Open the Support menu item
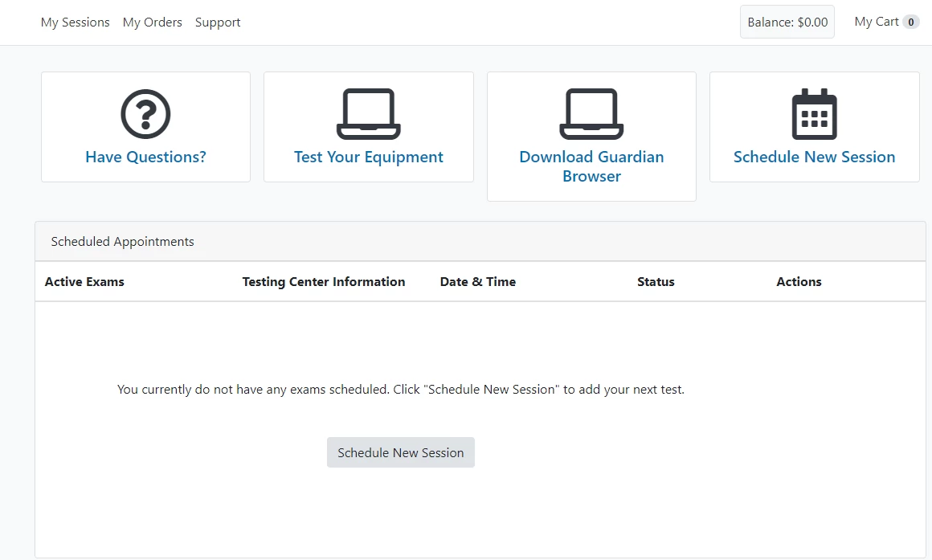 point(218,22)
